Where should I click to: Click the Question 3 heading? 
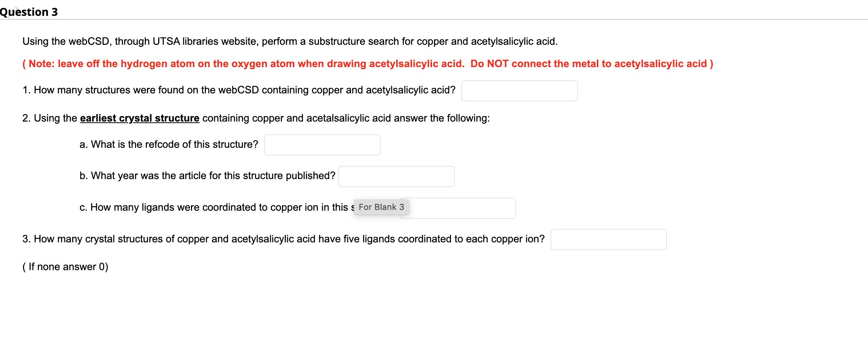[x=29, y=12]
